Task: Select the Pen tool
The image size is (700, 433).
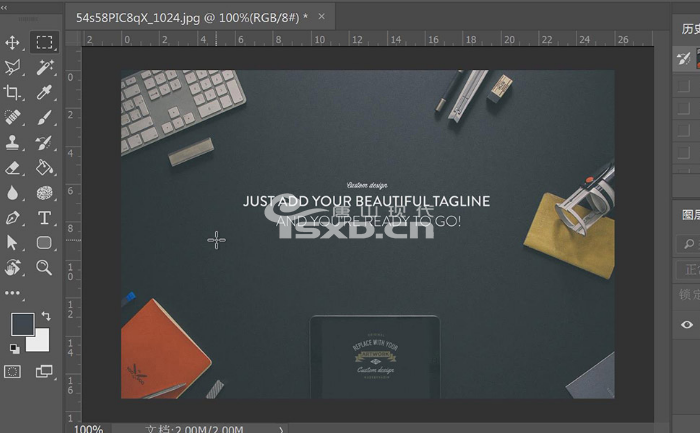Action: coord(12,218)
